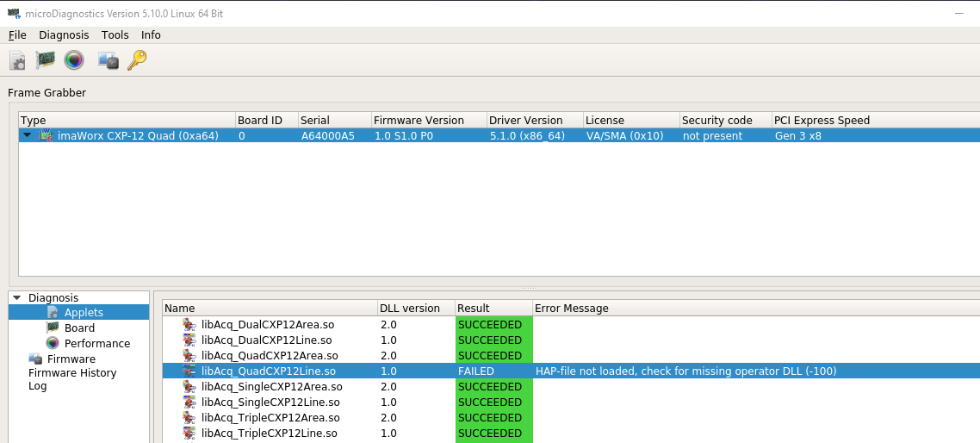Select the libAcq_DualCXP12Area.so row name
The width and height of the screenshot is (980, 443).
click(270, 325)
